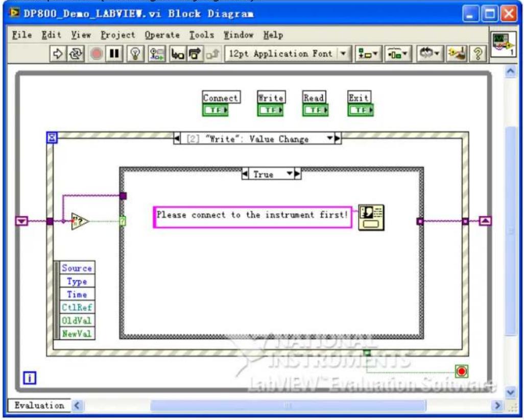Click the horizontal scrollbar thumb
Viewport: 524px width, 420px height.
(288, 406)
